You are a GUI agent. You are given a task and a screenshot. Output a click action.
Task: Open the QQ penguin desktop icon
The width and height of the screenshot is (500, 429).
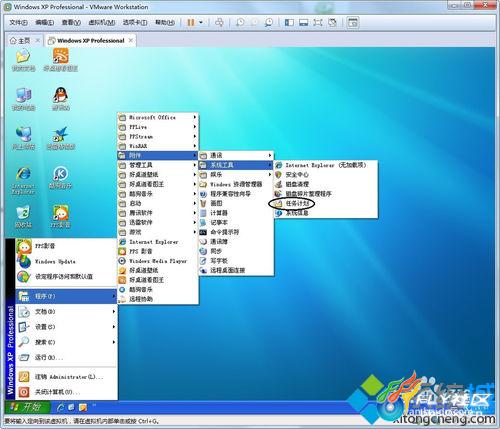tap(61, 99)
